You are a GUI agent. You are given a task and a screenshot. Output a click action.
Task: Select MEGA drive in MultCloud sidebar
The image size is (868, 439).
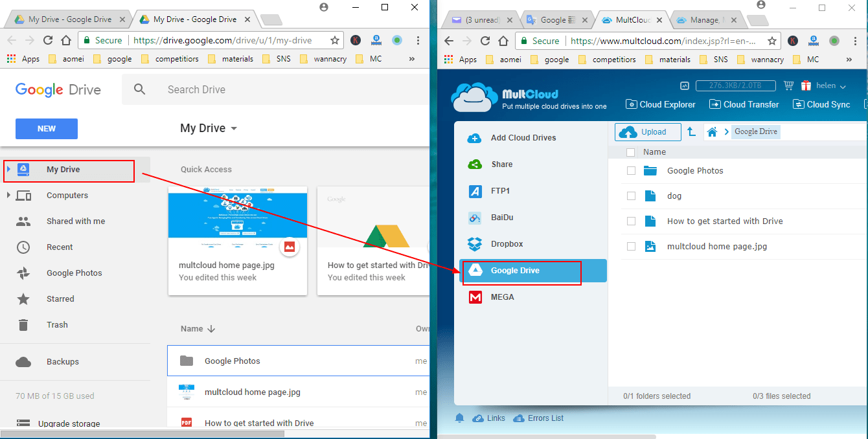tap(503, 297)
